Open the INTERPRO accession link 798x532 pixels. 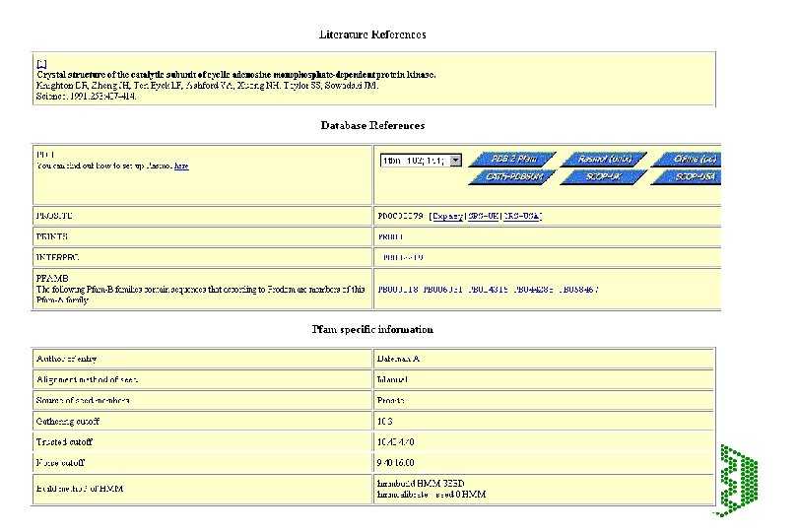[x=403, y=257]
